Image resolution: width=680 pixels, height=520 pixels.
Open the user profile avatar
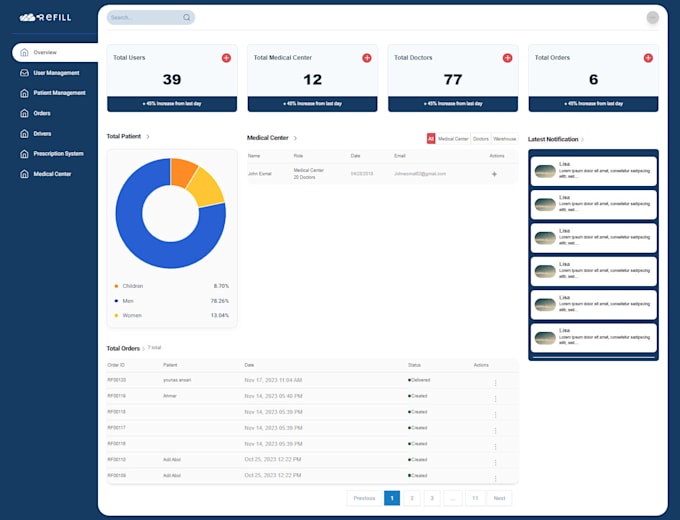(652, 17)
